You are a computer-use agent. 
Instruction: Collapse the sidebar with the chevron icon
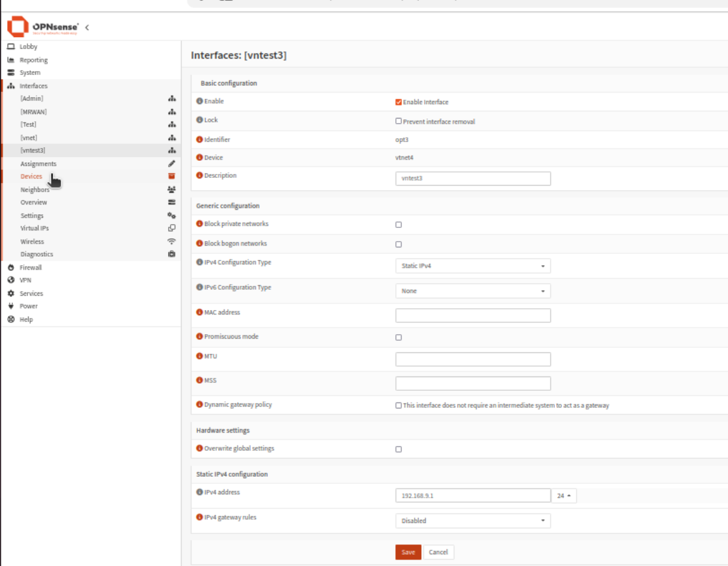point(87,27)
